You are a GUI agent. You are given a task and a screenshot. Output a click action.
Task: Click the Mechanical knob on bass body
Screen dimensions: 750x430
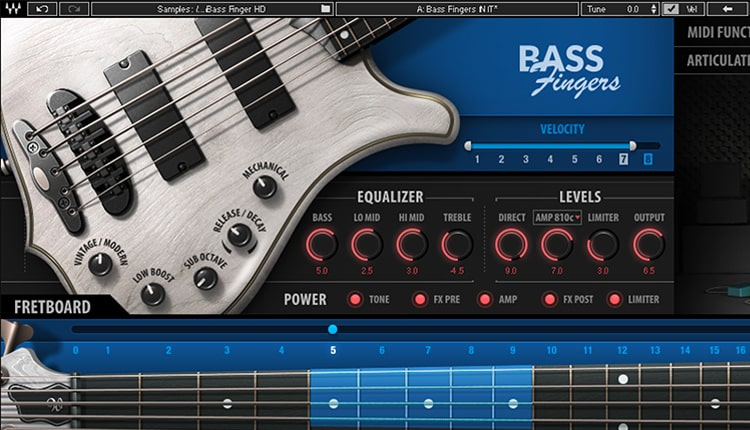pos(265,186)
